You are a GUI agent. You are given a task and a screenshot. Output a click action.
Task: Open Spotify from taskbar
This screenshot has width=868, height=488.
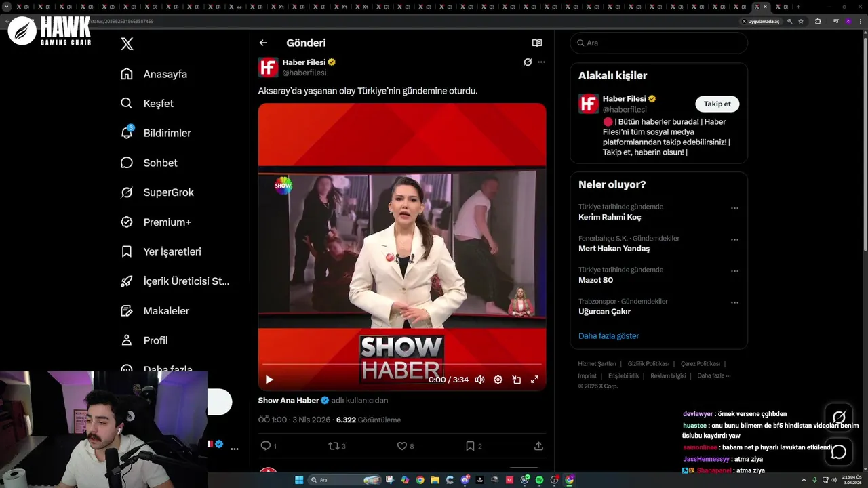pyautogui.click(x=540, y=480)
